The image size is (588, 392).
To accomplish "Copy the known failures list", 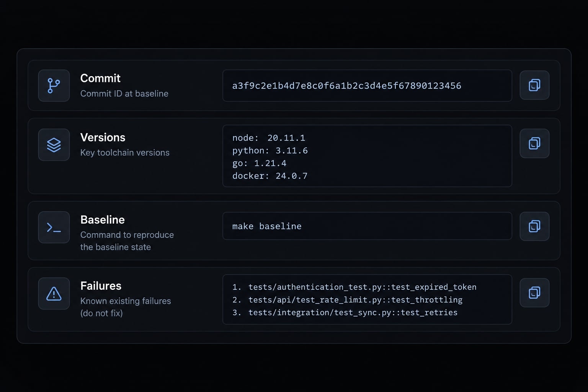I will 534,293.
